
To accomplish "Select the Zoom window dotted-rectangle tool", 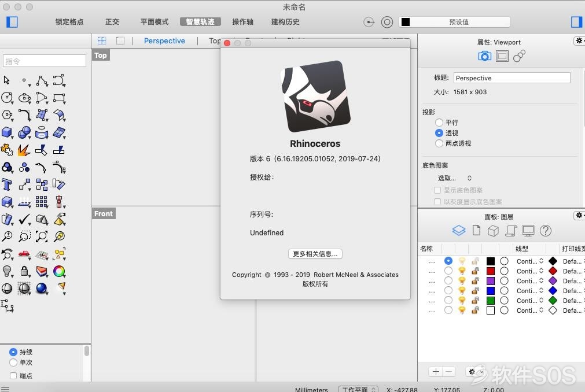I will click(25, 236).
